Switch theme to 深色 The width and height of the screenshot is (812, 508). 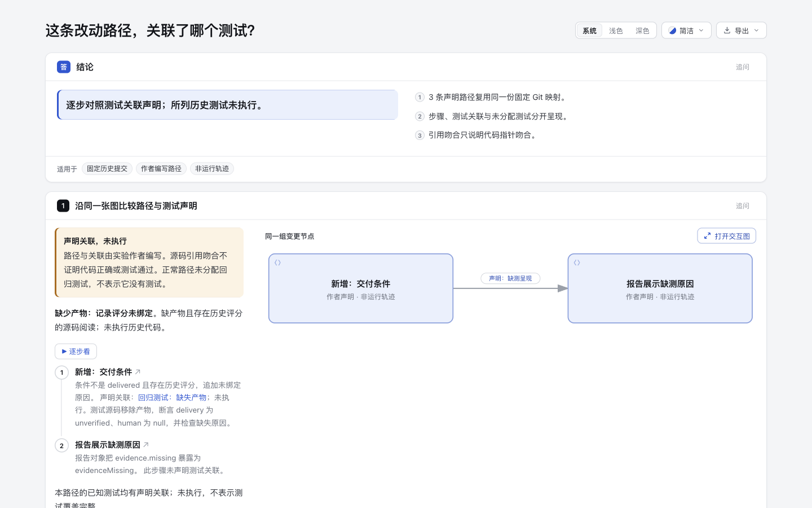[642, 30]
